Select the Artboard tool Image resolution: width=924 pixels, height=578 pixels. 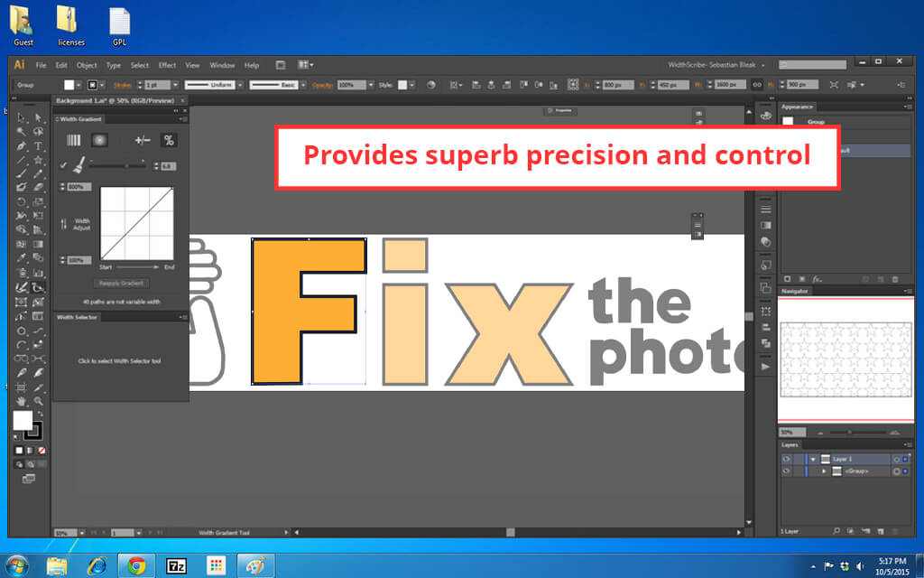coord(22,387)
